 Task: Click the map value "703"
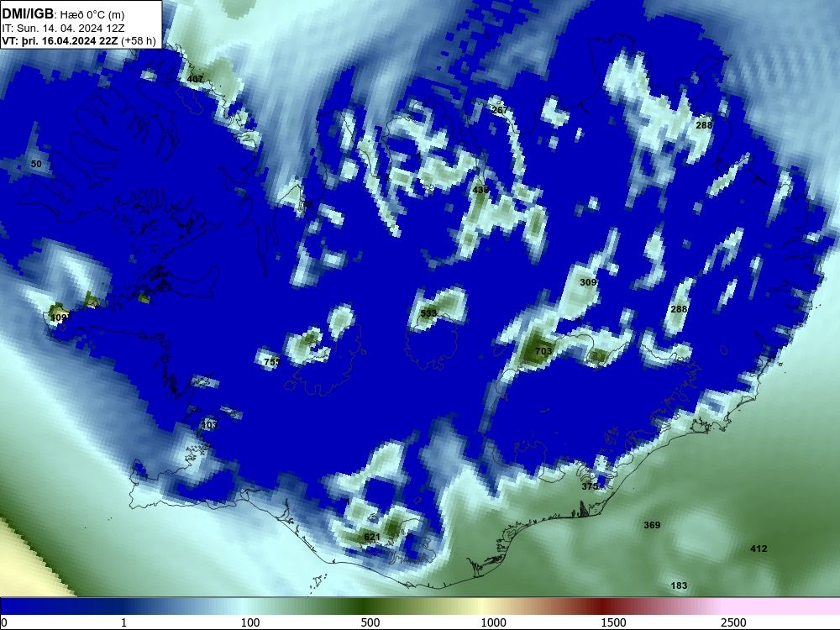543,351
